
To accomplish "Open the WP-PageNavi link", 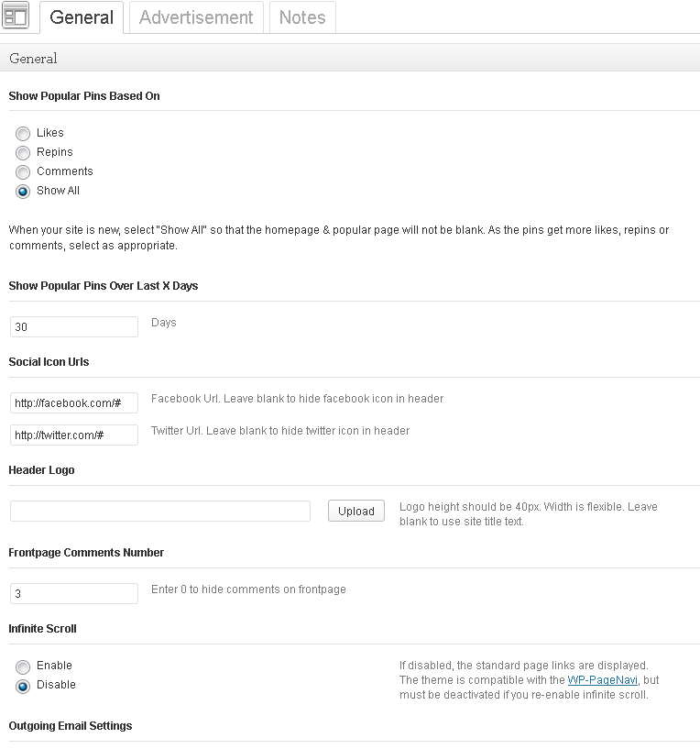I will pos(603,679).
